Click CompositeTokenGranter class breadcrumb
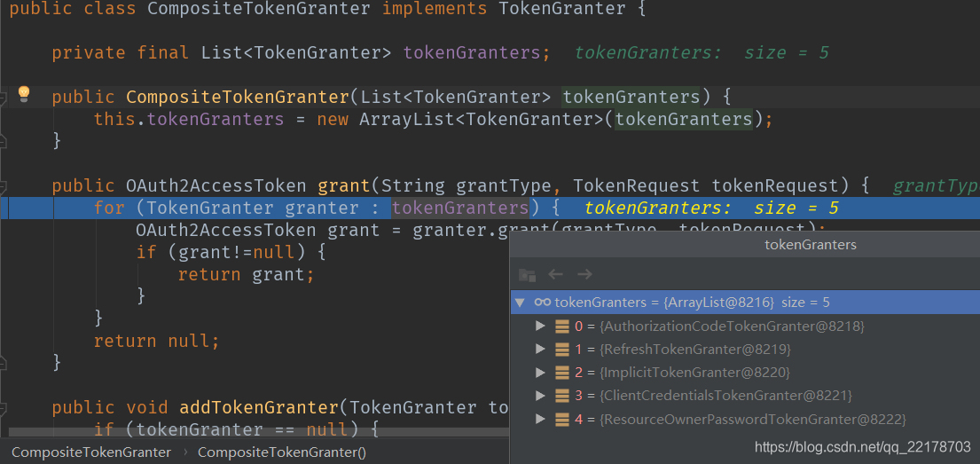Screen dimensions: 980x464 click(x=91, y=452)
